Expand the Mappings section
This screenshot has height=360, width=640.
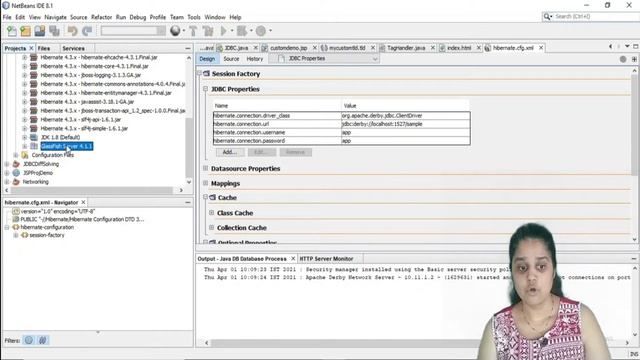(205, 183)
